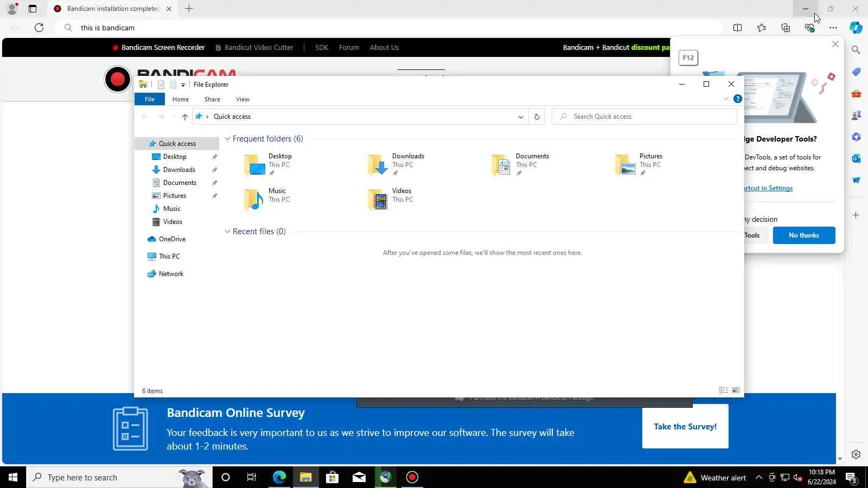Image resolution: width=868 pixels, height=488 pixels.
Task: Click the Properties icon in File Explorer title bar
Action: pyautogui.click(x=161, y=85)
